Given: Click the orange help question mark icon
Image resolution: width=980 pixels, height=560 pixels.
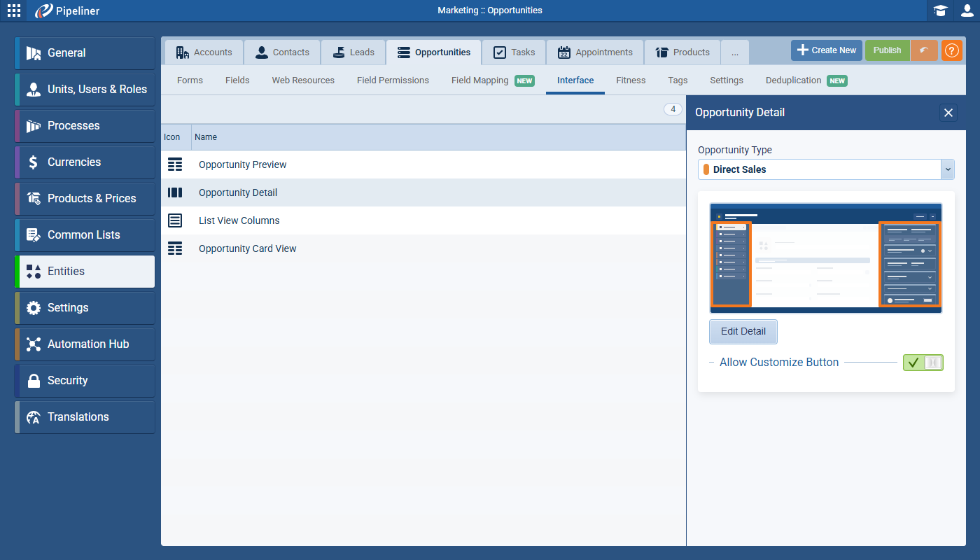Looking at the screenshot, I should pos(951,50).
